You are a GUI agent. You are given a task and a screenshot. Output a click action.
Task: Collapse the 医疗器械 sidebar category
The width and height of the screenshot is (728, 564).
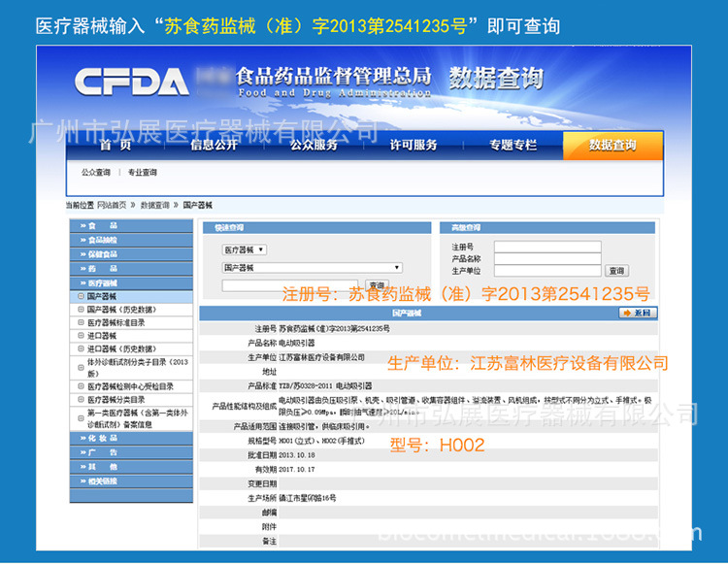(x=131, y=283)
